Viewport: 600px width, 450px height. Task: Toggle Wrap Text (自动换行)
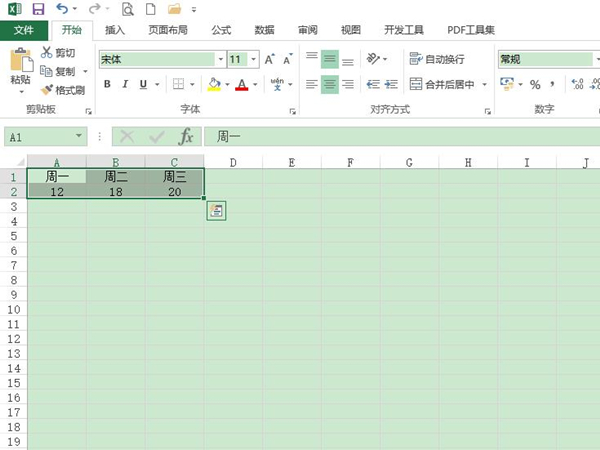(x=437, y=59)
